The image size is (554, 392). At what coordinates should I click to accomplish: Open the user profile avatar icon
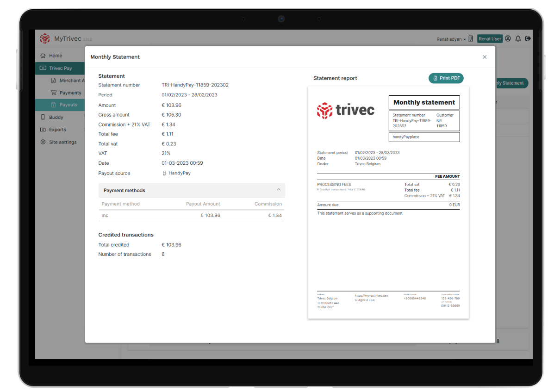tap(508, 39)
